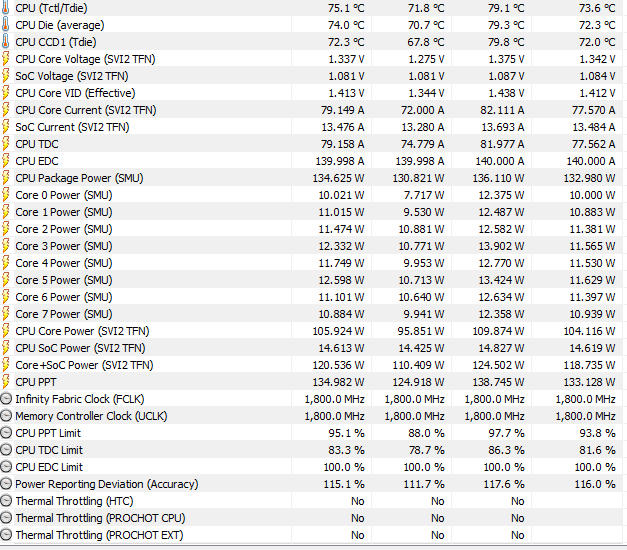The image size is (627, 550).
Task: Click circle icon beside Thermal Throttling (HTC)
Action: pyautogui.click(x=6, y=501)
